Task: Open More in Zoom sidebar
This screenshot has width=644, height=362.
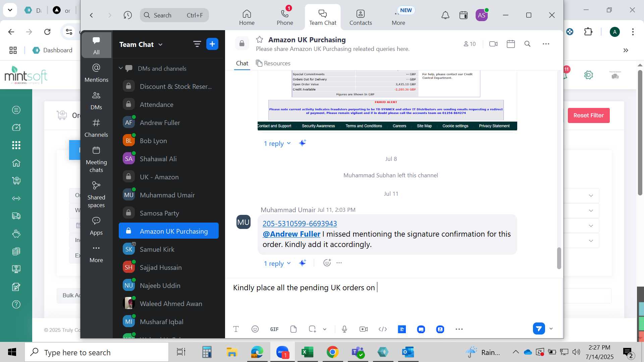Action: pyautogui.click(x=96, y=253)
